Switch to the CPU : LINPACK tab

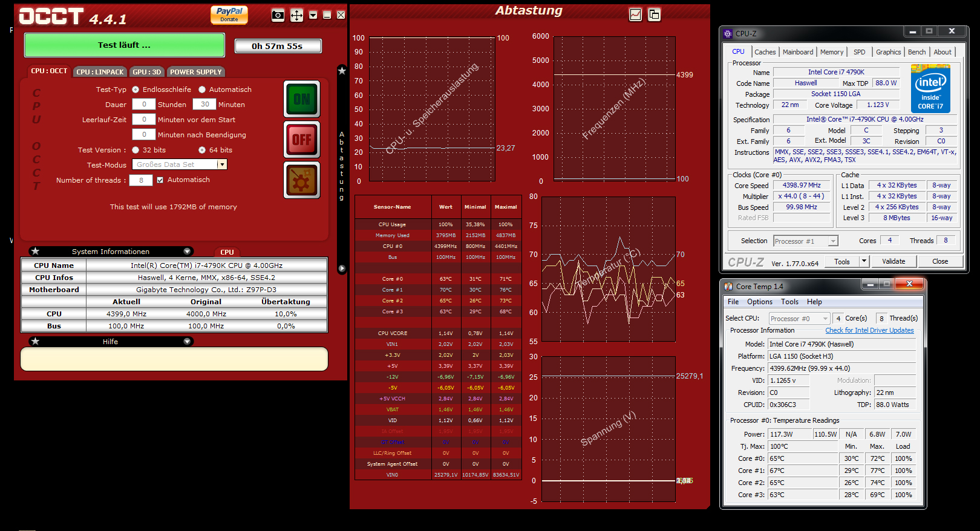[100, 71]
